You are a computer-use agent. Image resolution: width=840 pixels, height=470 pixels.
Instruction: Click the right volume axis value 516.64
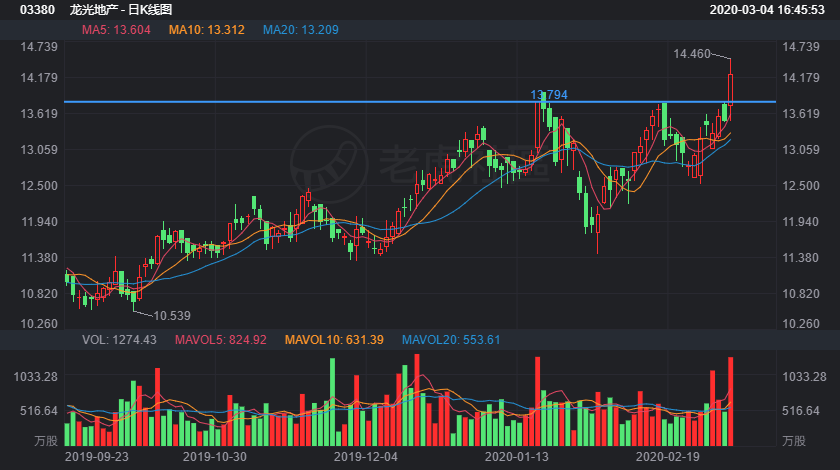pyautogui.click(x=801, y=411)
